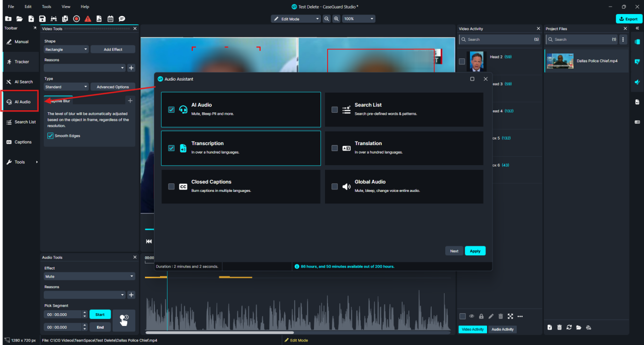Click the horizontal scrollbar below the waveform
Image resolution: width=644 pixels, height=345 pixels.
pos(219,332)
